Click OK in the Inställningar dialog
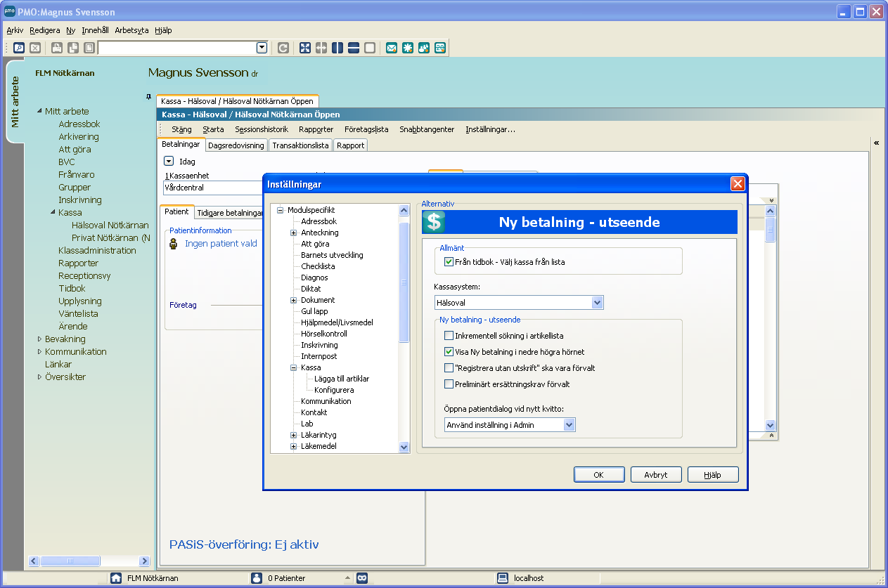The width and height of the screenshot is (888, 588). tap(598, 475)
